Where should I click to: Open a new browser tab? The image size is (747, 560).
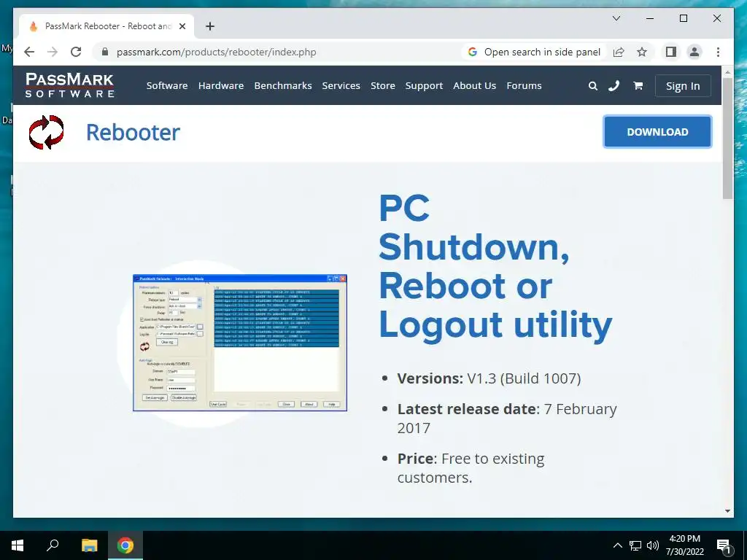pyautogui.click(x=210, y=26)
